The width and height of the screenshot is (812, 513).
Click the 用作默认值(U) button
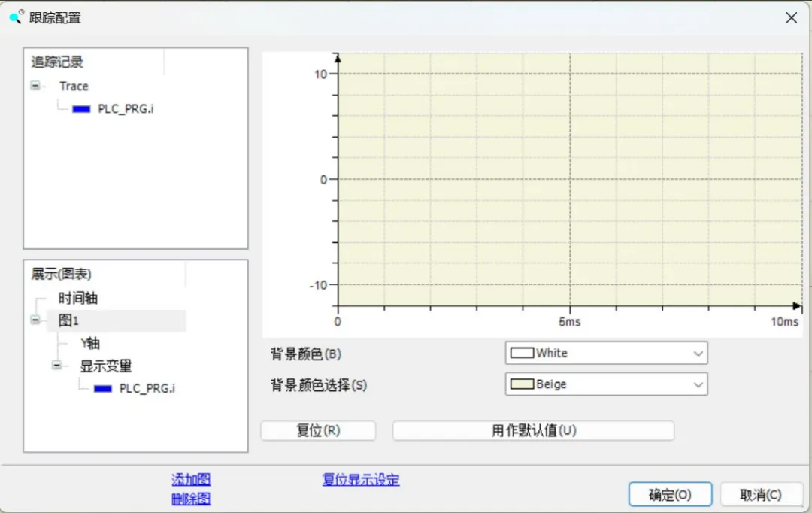(x=533, y=430)
